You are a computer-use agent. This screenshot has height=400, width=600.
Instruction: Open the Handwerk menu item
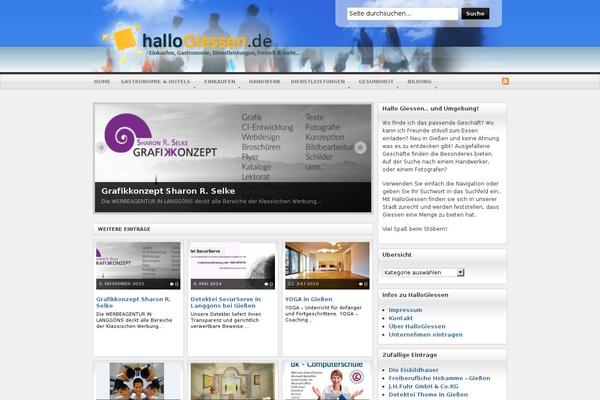click(264, 82)
